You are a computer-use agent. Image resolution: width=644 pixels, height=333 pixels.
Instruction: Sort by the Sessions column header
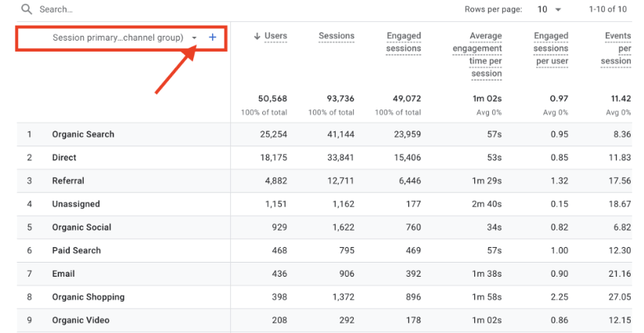(336, 36)
